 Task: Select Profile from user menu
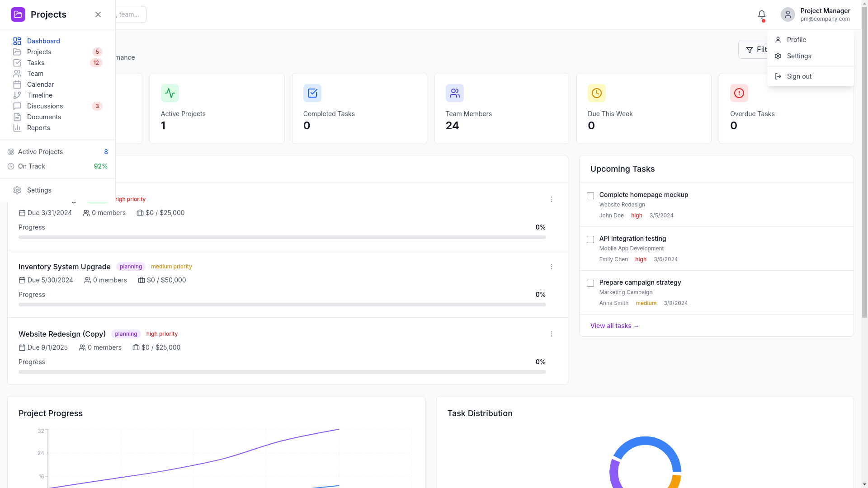point(811,40)
